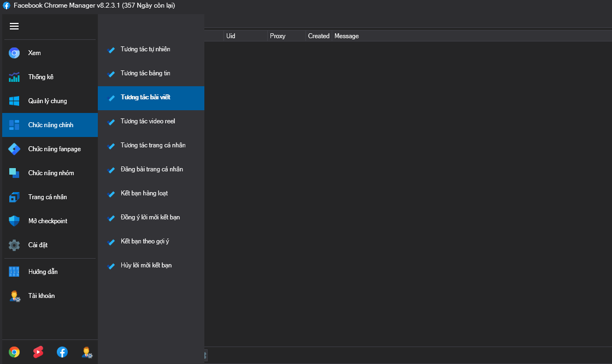
Task: Open the YouTube Shorts icon at bottom
Action: click(x=38, y=352)
